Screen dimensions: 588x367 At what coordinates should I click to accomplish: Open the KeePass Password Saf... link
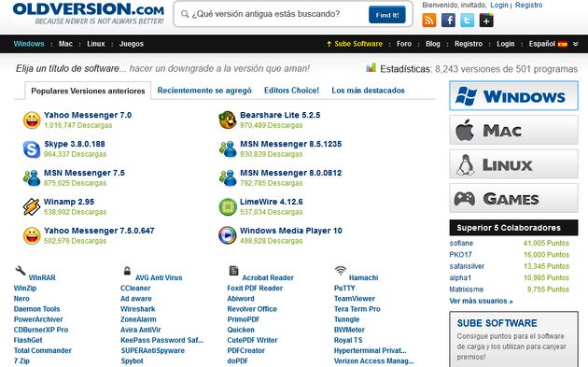[161, 340]
